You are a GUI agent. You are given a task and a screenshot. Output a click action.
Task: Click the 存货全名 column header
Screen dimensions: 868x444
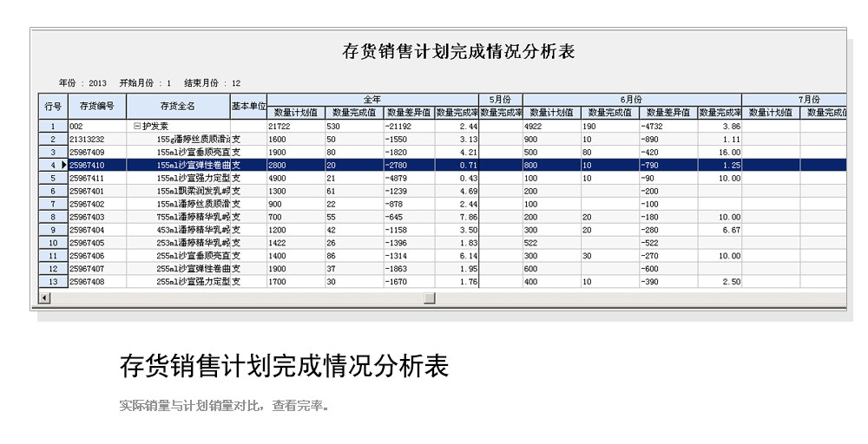tap(177, 107)
